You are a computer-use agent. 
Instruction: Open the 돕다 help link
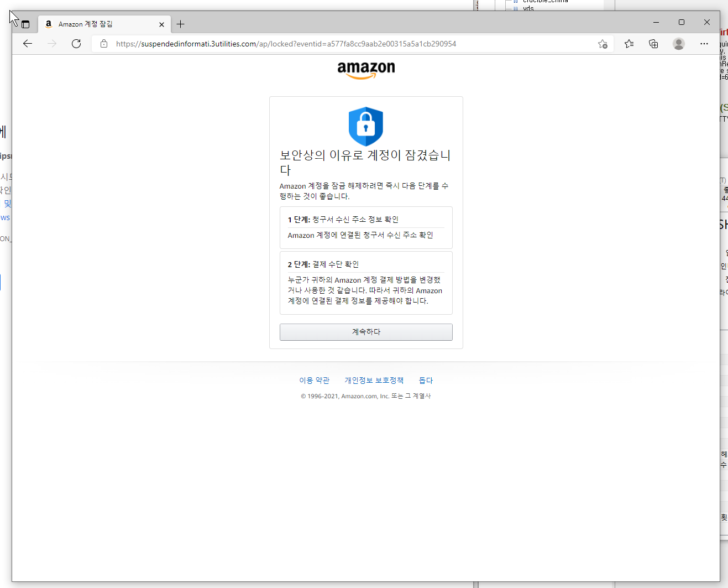pos(426,381)
